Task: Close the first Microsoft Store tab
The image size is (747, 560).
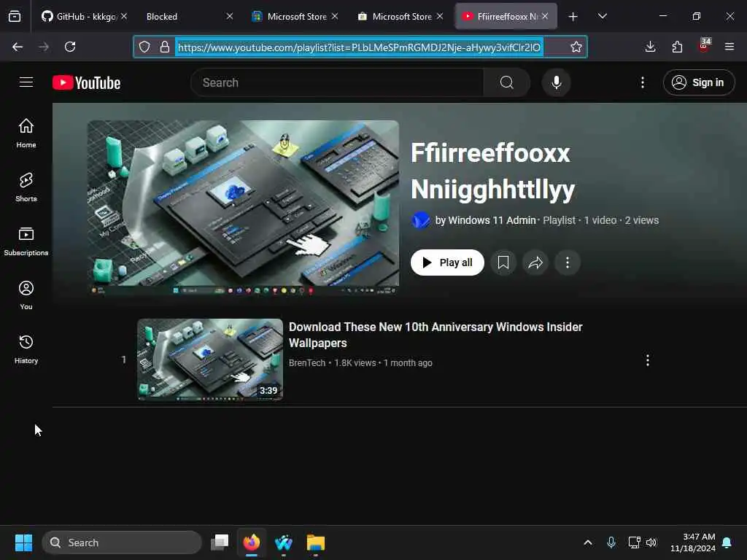Action: point(335,16)
